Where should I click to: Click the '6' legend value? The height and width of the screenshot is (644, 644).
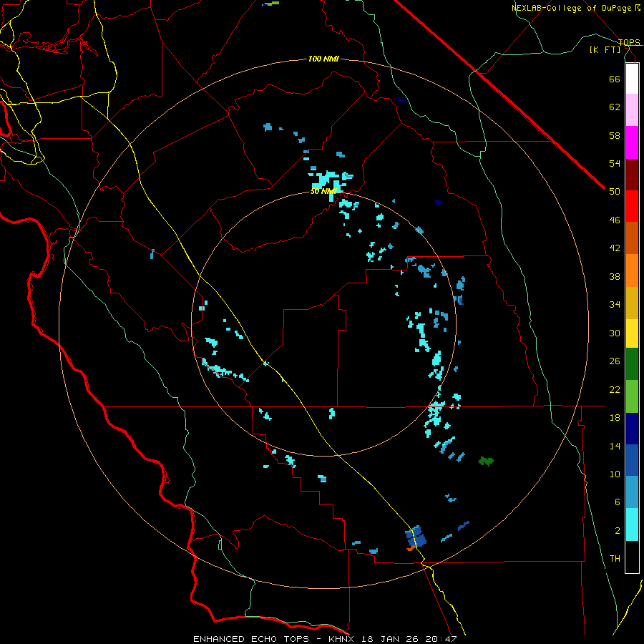(x=617, y=502)
